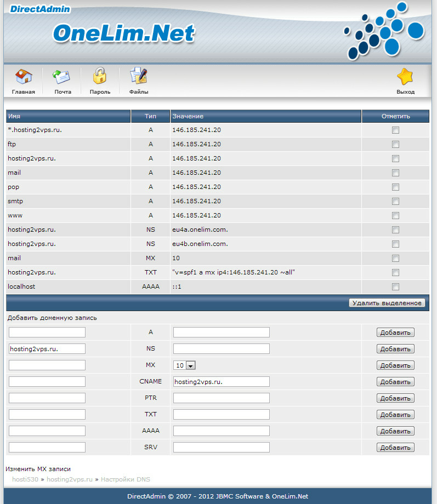Focus the SRV record value field
Screen dimensions: 437x504
(x=222, y=448)
